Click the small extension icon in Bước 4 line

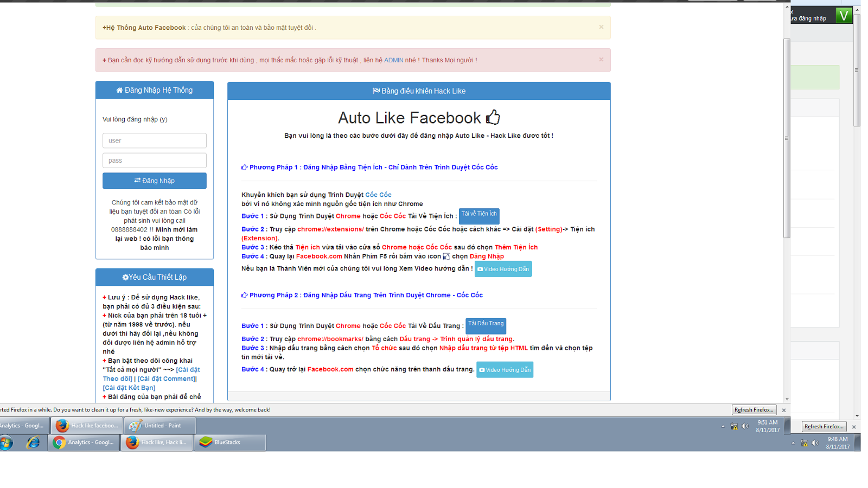446,256
